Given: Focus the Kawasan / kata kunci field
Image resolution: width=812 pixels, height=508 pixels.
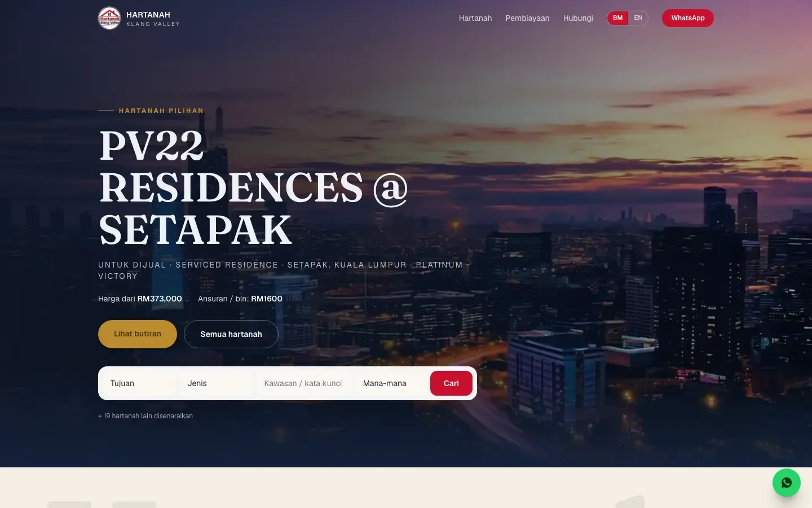Looking at the screenshot, I should click(304, 383).
